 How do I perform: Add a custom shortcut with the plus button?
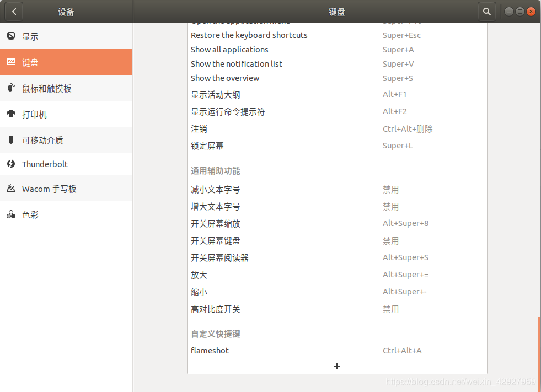click(x=337, y=366)
